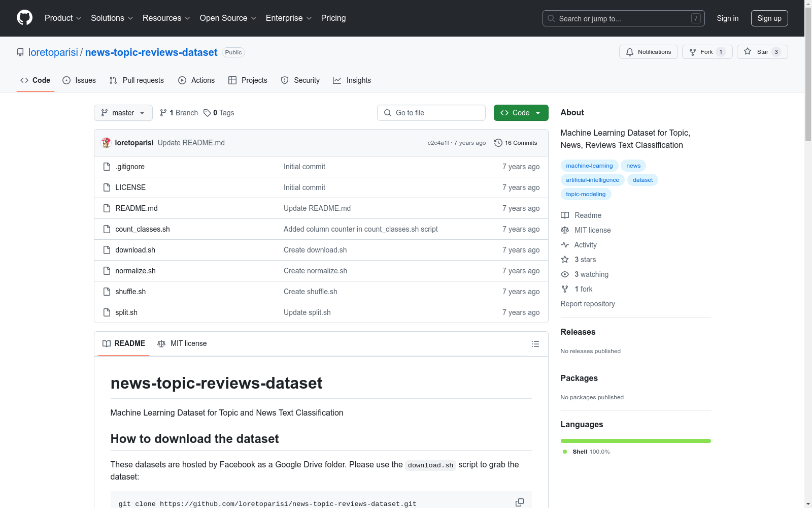Click the file icon beside split.sh

[x=107, y=312]
